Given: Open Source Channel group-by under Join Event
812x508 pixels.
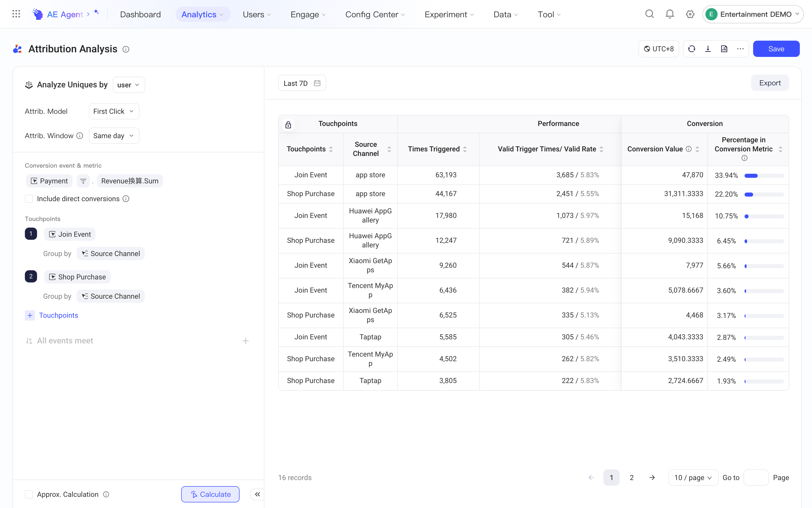Looking at the screenshot, I should (x=111, y=254).
